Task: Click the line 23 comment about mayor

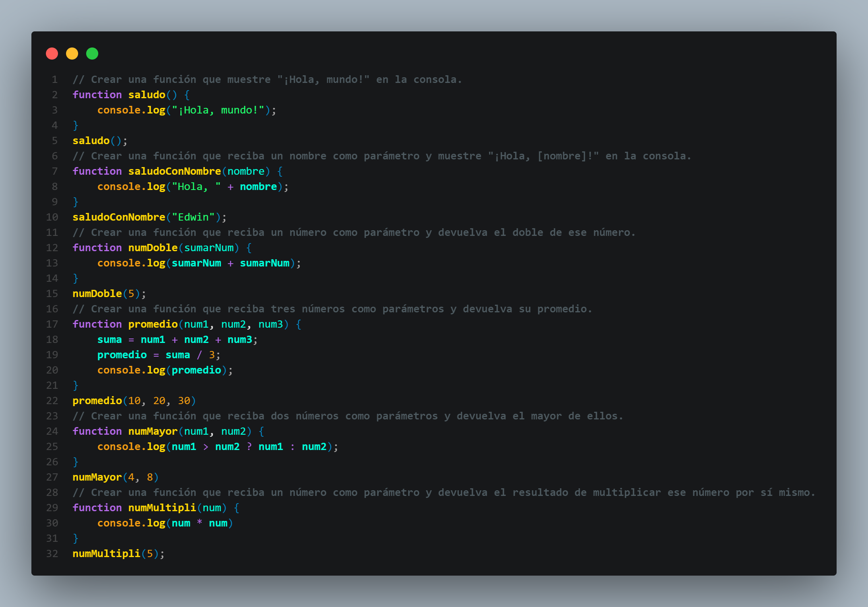Action: click(x=348, y=416)
